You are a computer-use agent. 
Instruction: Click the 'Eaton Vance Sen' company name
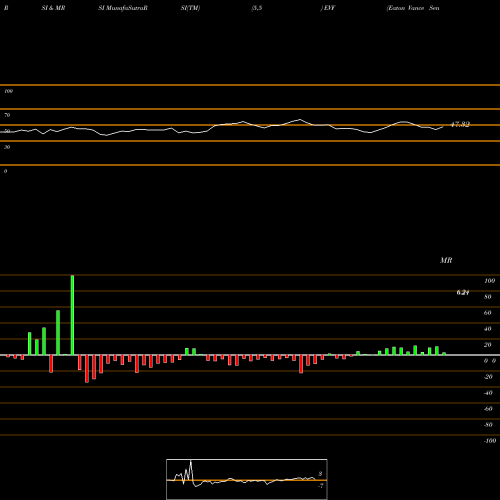pyautogui.click(x=413, y=8)
